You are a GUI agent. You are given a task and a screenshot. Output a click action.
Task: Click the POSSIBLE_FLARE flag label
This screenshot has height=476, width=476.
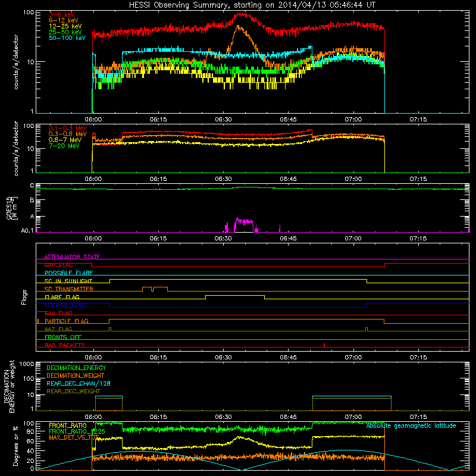[68, 273]
